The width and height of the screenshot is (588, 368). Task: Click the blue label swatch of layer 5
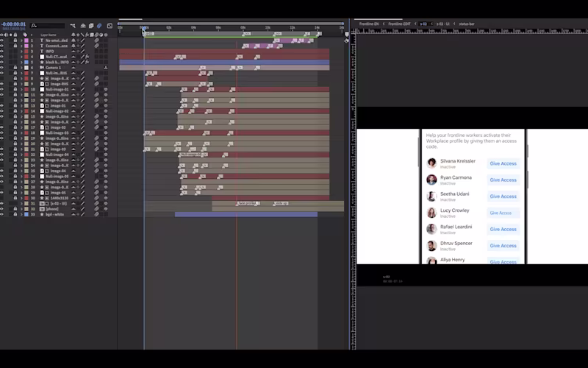click(26, 62)
